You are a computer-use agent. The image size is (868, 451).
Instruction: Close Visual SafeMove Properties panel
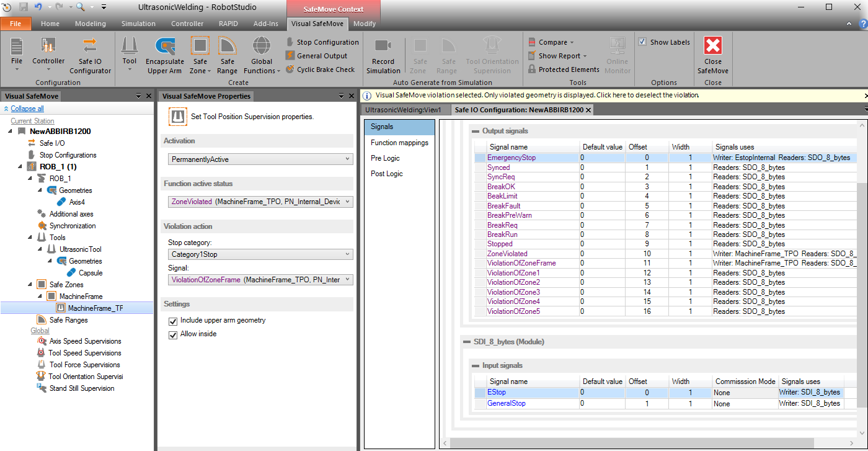pos(351,96)
